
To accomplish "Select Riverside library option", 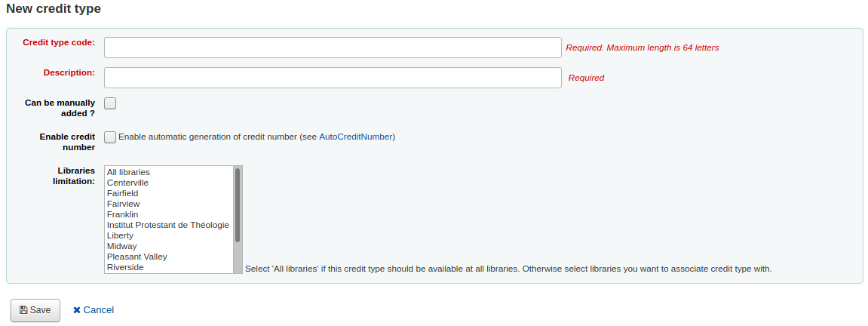I will click(x=125, y=267).
